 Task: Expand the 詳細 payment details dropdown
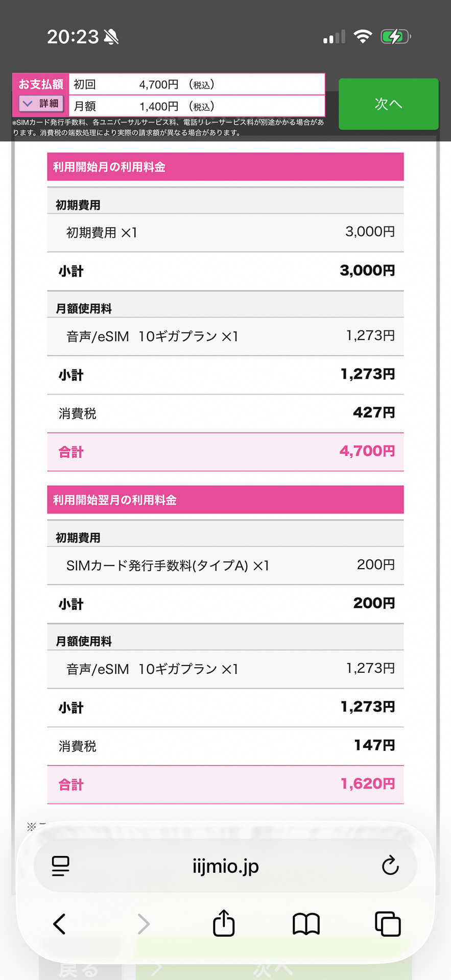click(x=41, y=104)
